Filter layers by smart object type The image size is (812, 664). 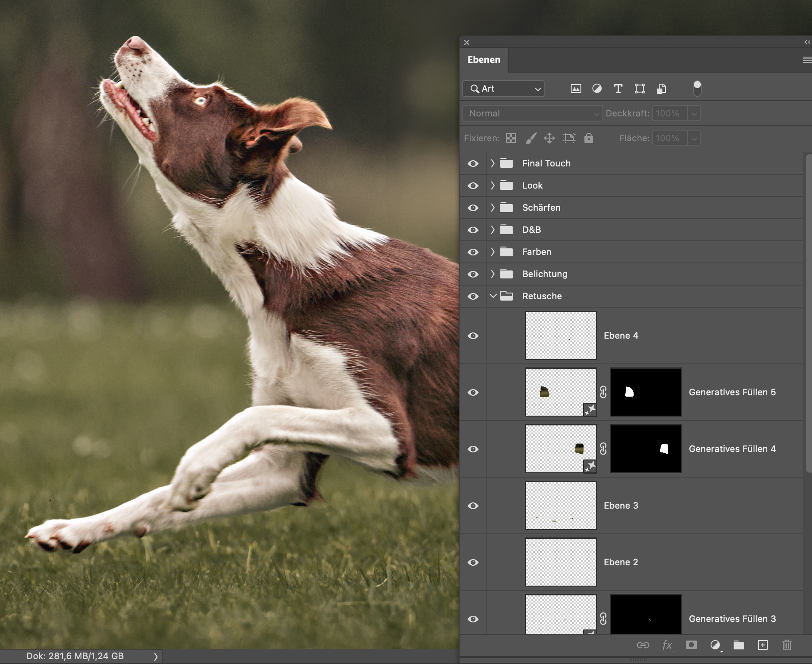(x=661, y=89)
